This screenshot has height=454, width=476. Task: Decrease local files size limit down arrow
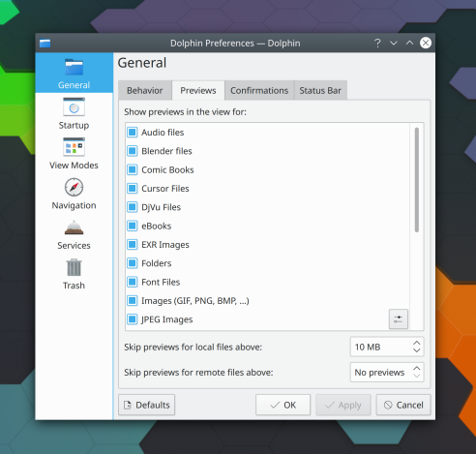[417, 350]
